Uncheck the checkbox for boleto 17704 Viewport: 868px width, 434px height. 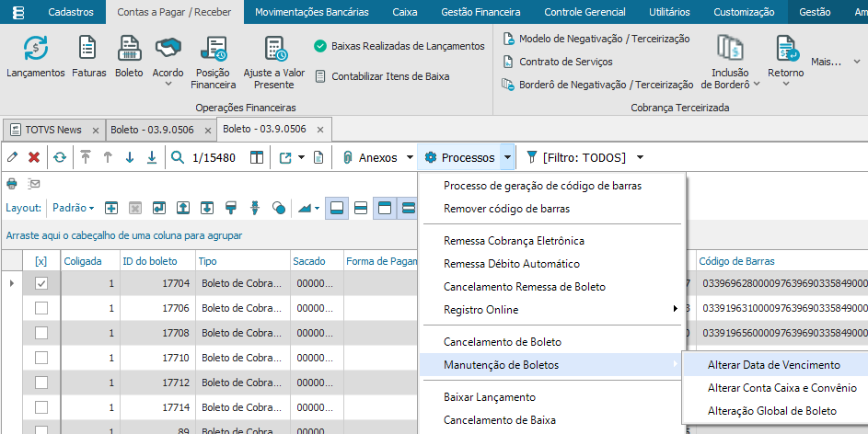point(41,284)
